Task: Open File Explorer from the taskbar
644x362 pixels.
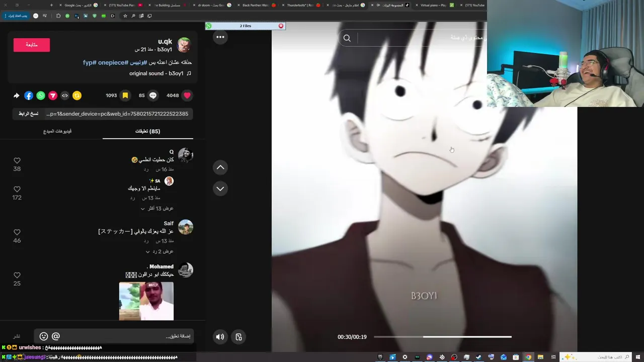Action: coord(540,357)
